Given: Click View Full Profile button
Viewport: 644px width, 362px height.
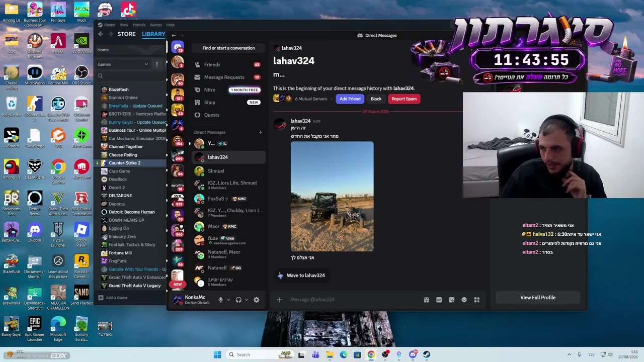Looking at the screenshot, I should pyautogui.click(x=538, y=298).
